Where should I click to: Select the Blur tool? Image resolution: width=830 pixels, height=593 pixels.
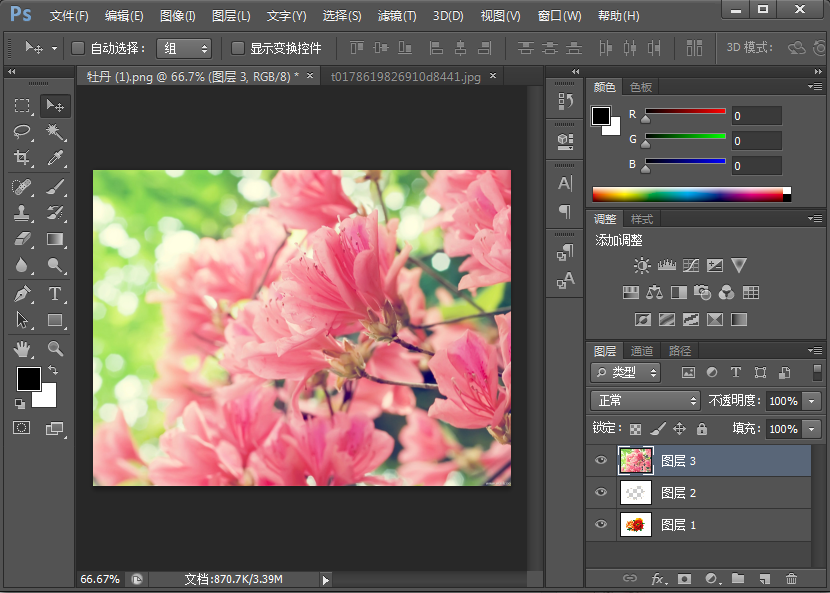22,265
